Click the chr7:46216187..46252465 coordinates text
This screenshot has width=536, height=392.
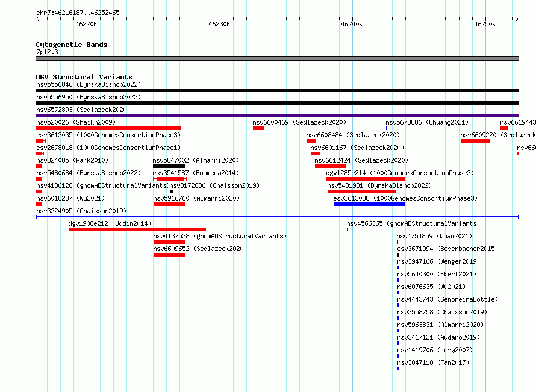coord(78,13)
